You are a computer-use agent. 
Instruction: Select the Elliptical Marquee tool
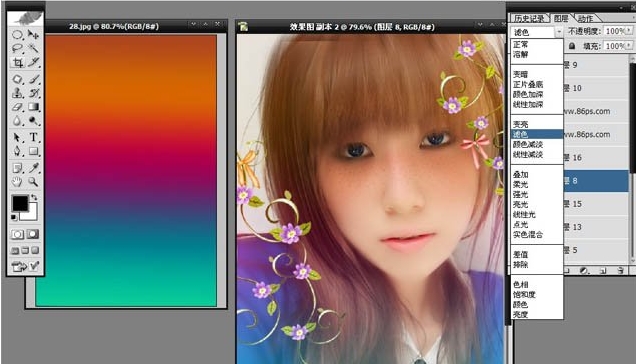pos(17,34)
